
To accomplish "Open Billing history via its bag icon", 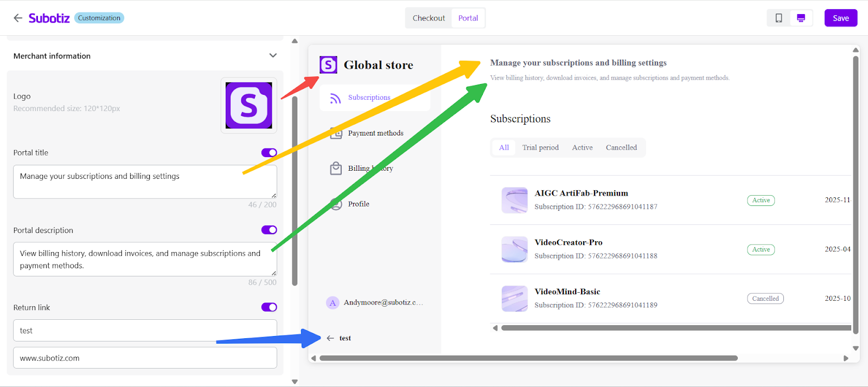I will pyautogui.click(x=336, y=169).
